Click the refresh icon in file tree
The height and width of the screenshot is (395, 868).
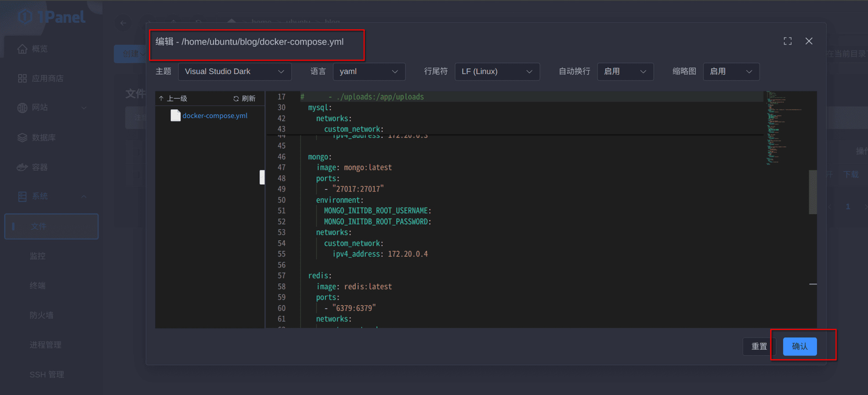(x=236, y=99)
